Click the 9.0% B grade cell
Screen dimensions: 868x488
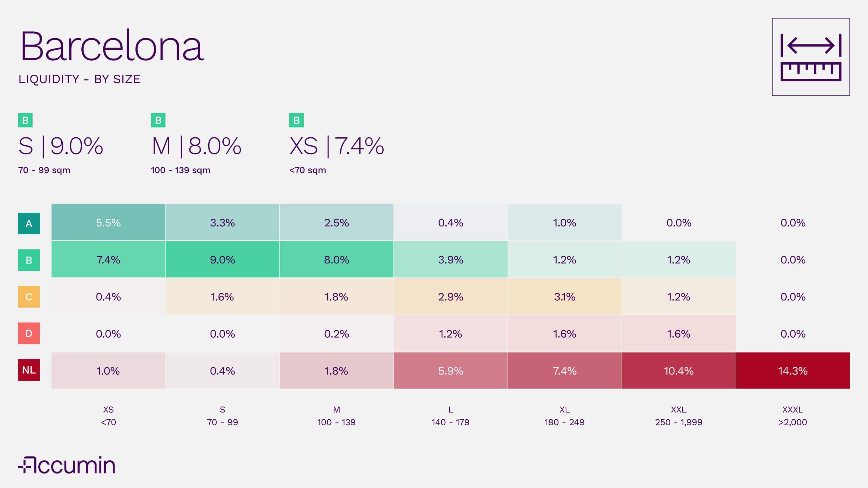pos(222,260)
